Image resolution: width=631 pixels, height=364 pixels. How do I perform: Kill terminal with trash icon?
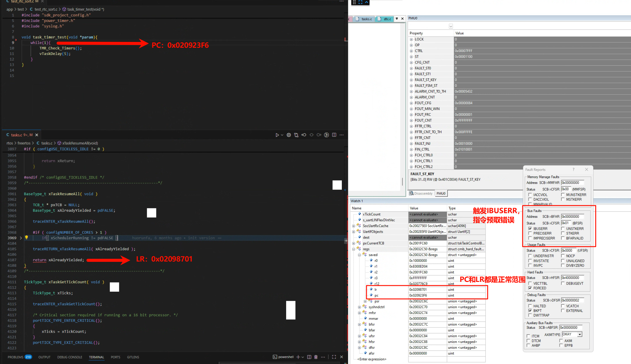tap(316, 357)
